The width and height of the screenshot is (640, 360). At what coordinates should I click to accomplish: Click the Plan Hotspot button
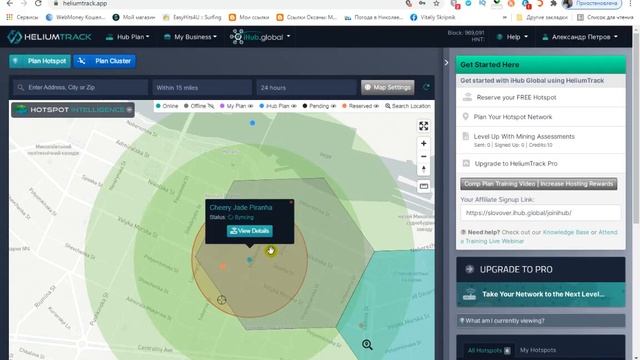(40, 61)
